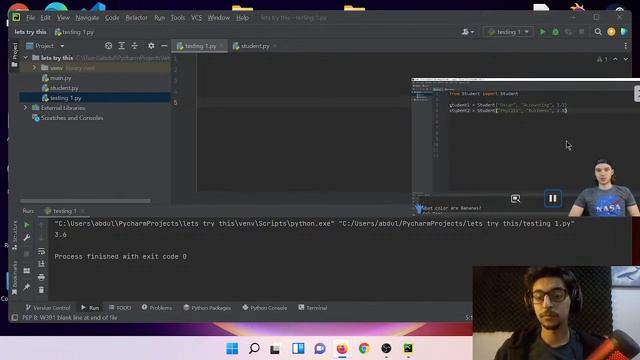Click the select opened file target icon
This screenshot has height=360, width=640.
(x=108, y=46)
